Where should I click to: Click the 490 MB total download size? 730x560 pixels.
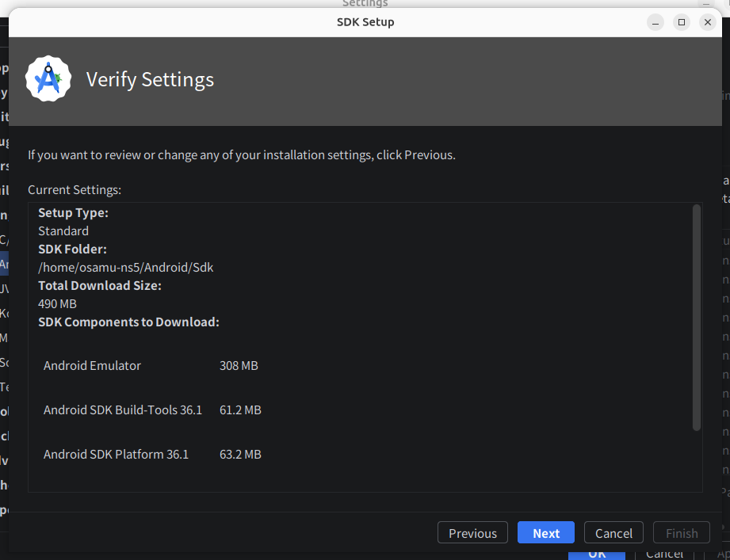pyautogui.click(x=57, y=304)
